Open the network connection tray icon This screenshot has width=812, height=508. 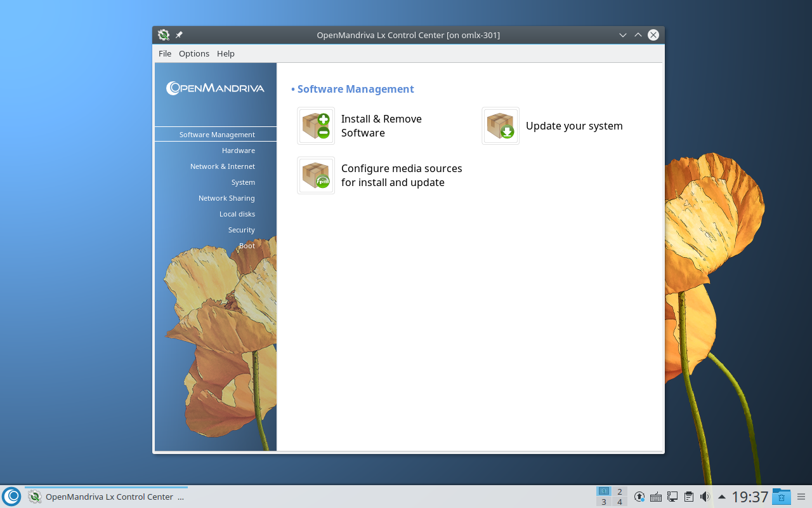(x=672, y=497)
